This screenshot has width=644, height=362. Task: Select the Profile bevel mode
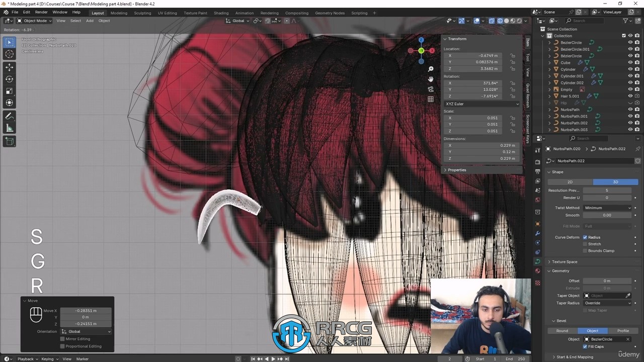[623, 331]
